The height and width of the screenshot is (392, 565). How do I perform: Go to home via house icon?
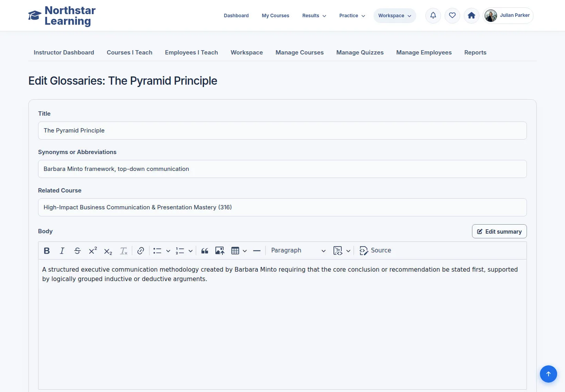472,16
